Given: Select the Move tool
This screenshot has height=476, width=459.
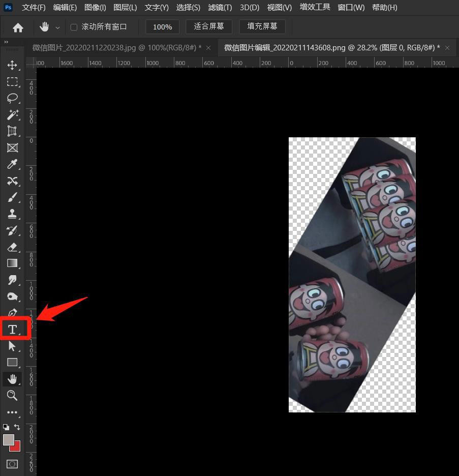Looking at the screenshot, I should pyautogui.click(x=12, y=65).
